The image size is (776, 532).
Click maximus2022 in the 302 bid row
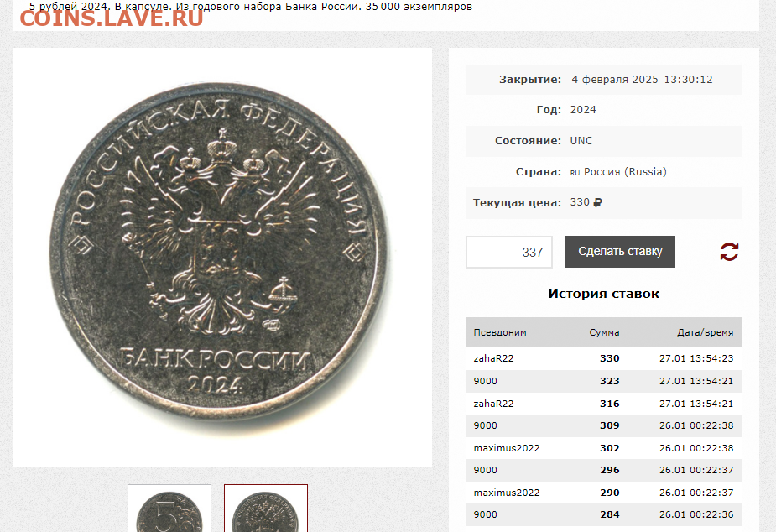click(506, 448)
